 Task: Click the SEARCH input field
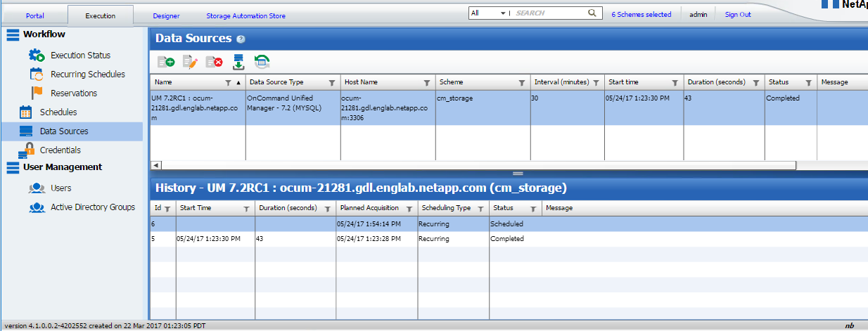(x=548, y=13)
